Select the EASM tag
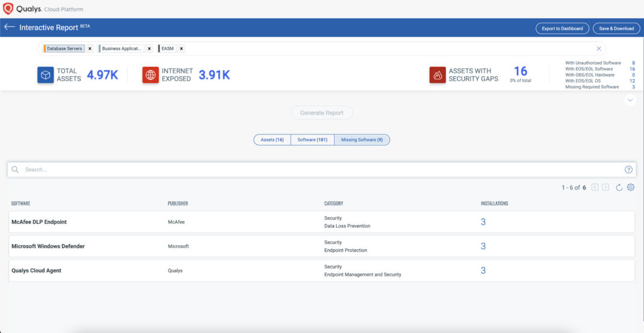 (167, 49)
